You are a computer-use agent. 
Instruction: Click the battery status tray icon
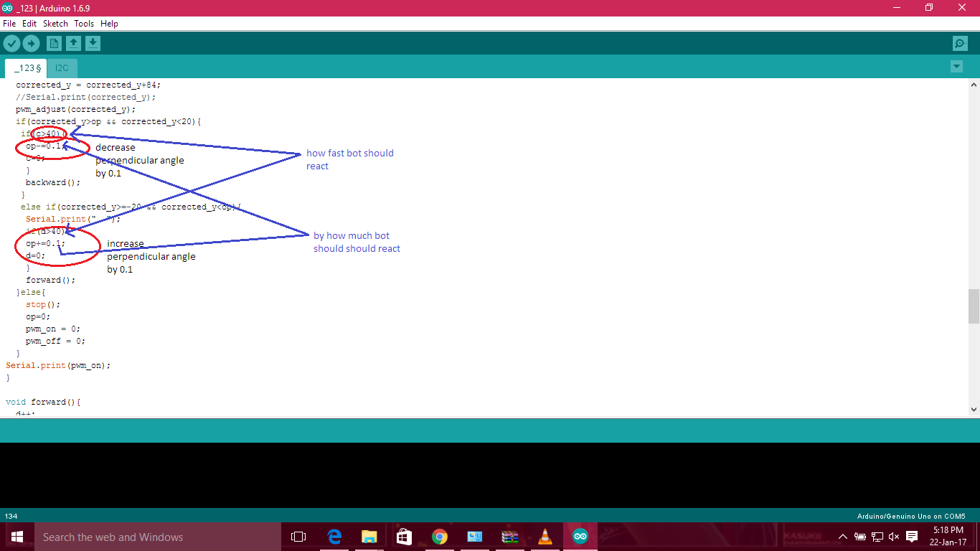[859, 537]
